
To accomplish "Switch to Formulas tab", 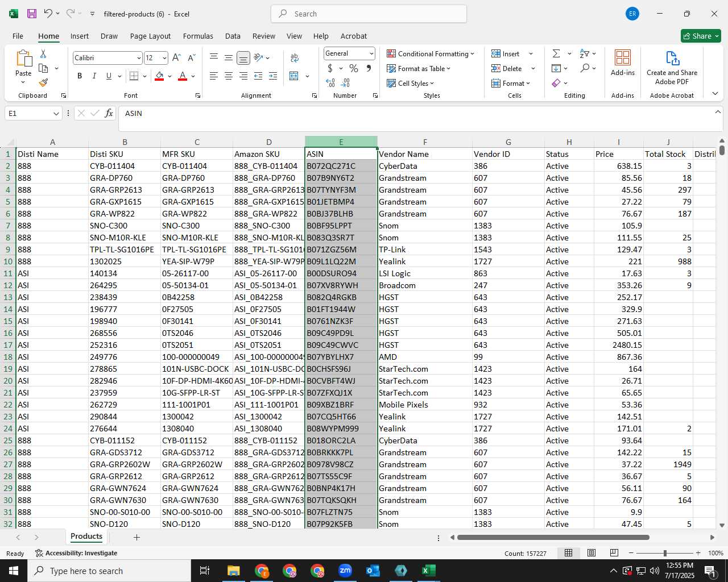I will (x=198, y=36).
